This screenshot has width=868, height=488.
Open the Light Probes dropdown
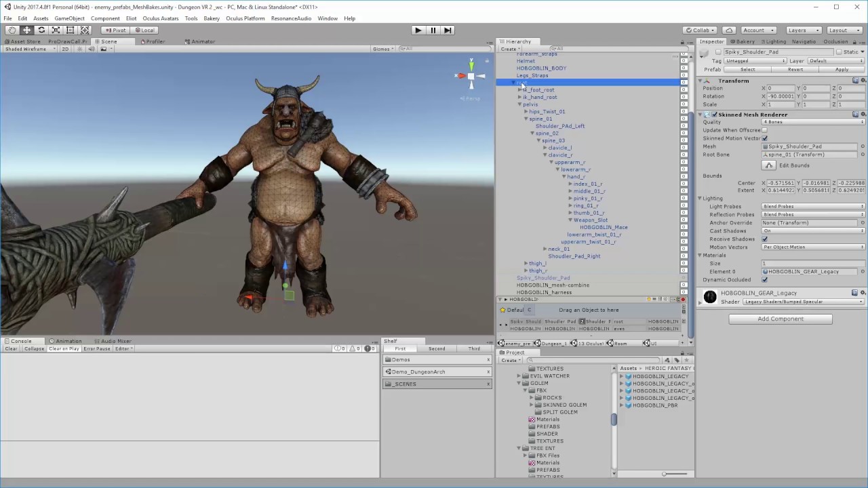814,206
